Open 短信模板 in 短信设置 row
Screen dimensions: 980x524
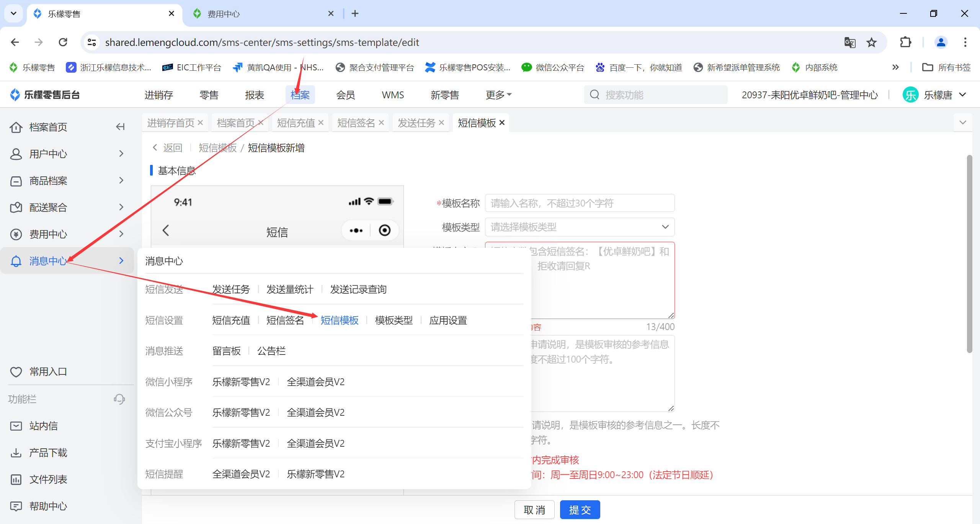point(340,320)
